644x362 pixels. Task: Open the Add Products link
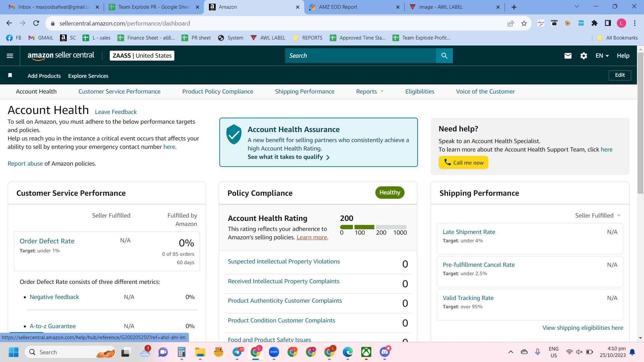pos(44,76)
